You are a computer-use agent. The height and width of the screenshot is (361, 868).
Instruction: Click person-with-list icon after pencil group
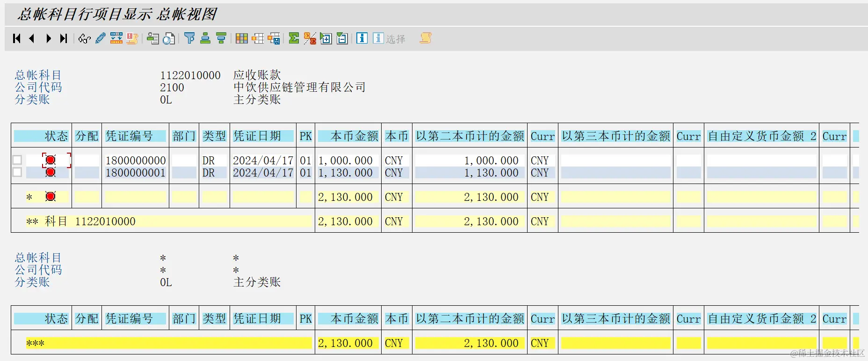pos(153,38)
